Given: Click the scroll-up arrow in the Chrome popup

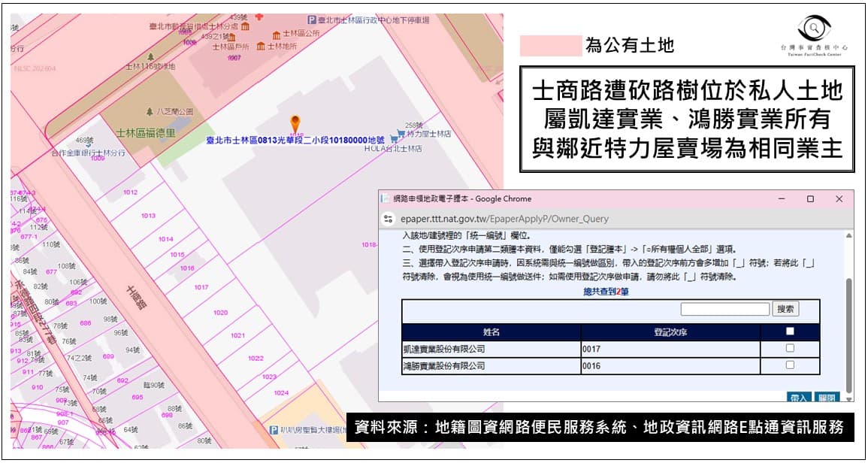Looking at the screenshot, I should pos(849,235).
